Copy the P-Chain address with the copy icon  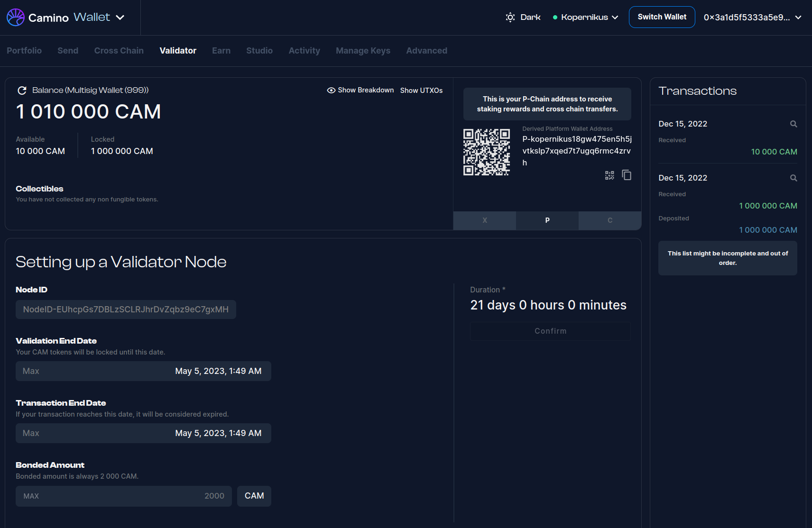[627, 175]
